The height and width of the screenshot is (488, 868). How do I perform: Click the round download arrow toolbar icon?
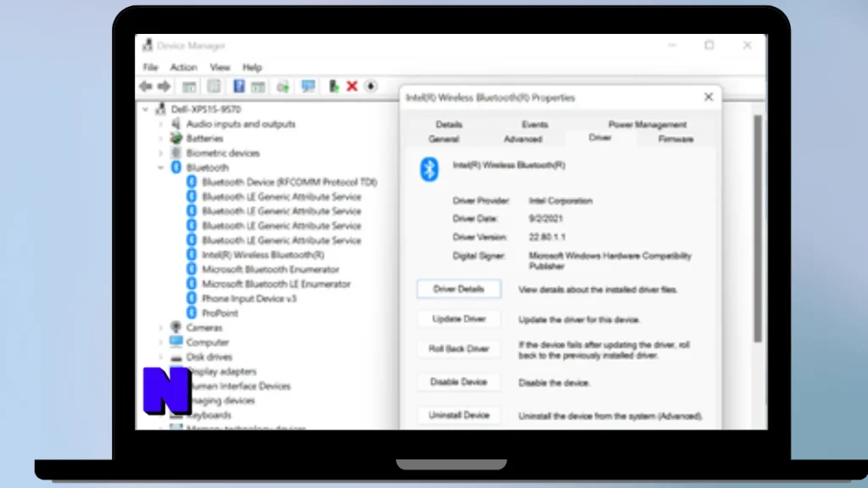click(371, 86)
